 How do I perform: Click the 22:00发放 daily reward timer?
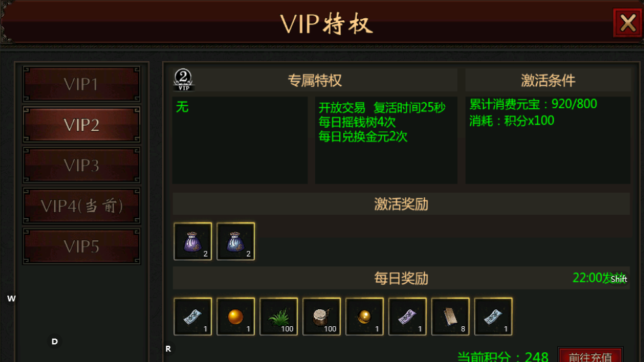coord(599,278)
